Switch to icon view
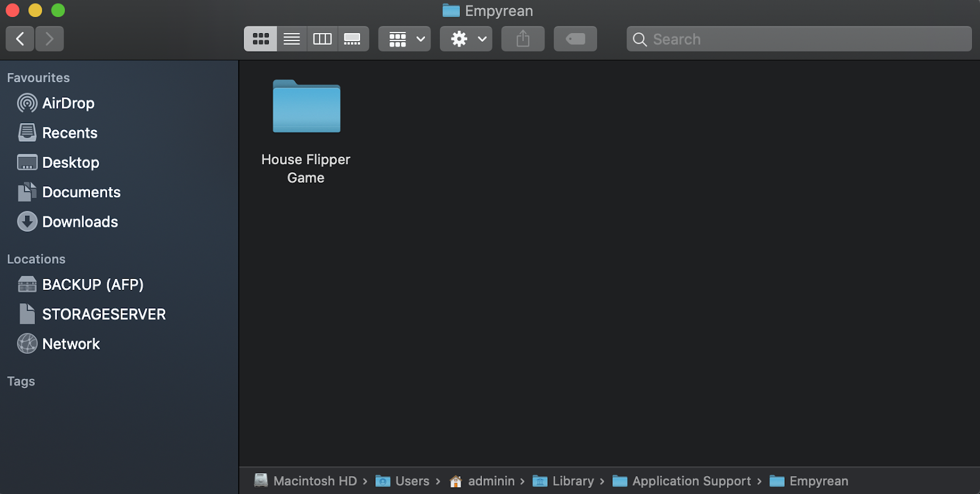The width and height of the screenshot is (980, 494). (260, 39)
